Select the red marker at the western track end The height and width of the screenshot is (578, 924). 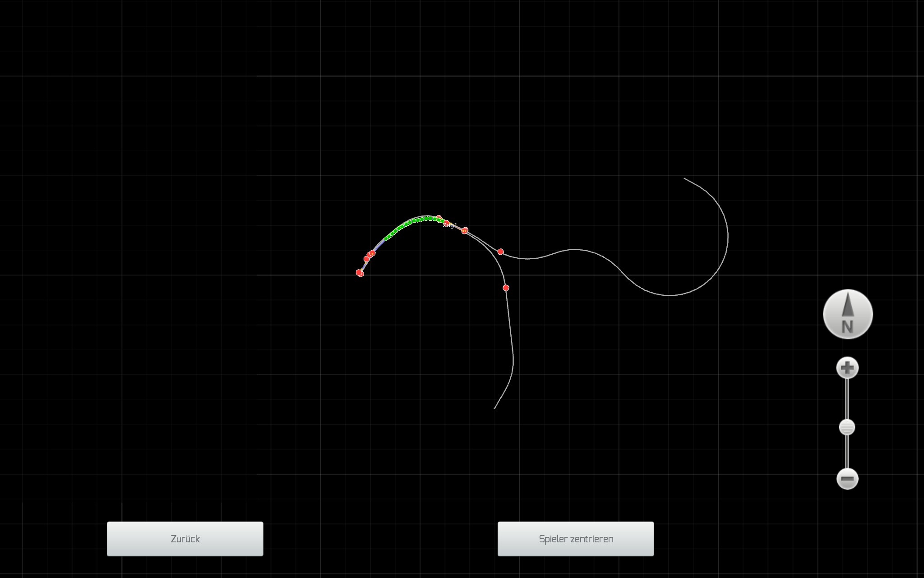(360, 273)
